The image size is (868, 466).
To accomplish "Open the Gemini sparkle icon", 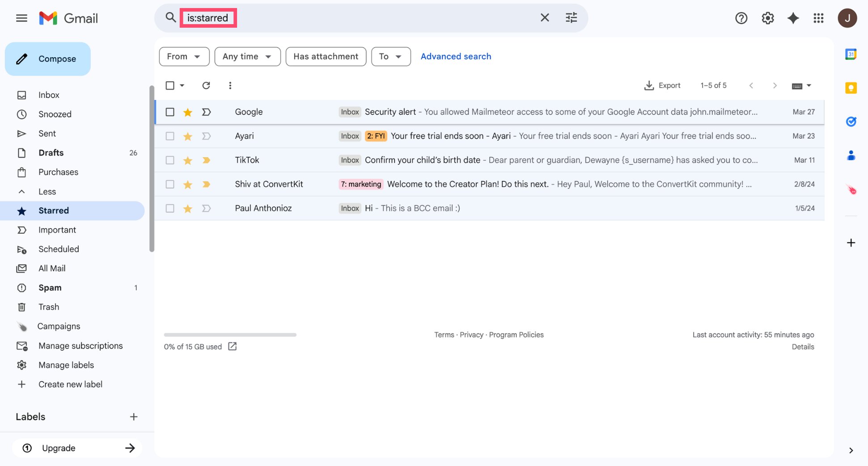I will click(x=793, y=18).
